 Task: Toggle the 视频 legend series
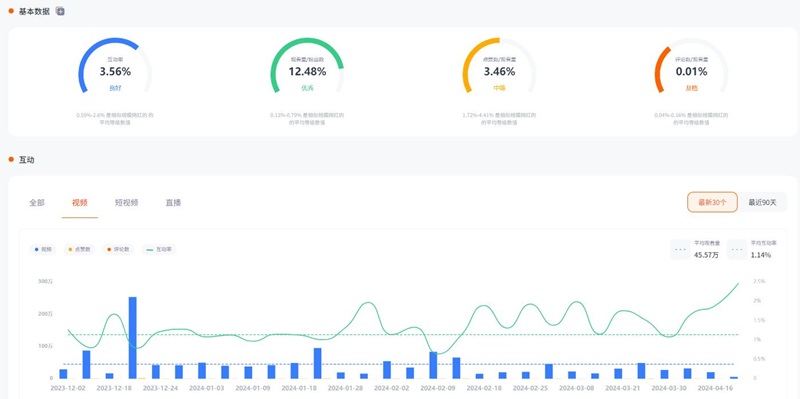(43, 250)
